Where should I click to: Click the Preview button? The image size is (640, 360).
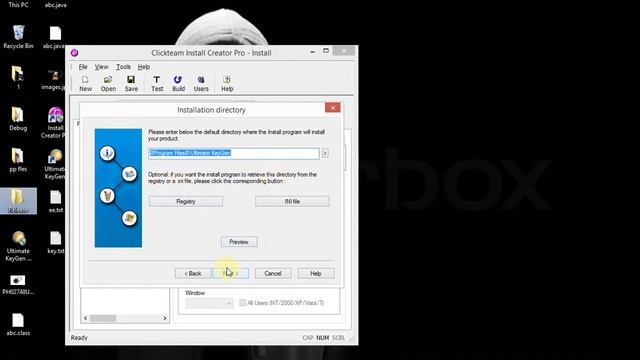point(239,242)
